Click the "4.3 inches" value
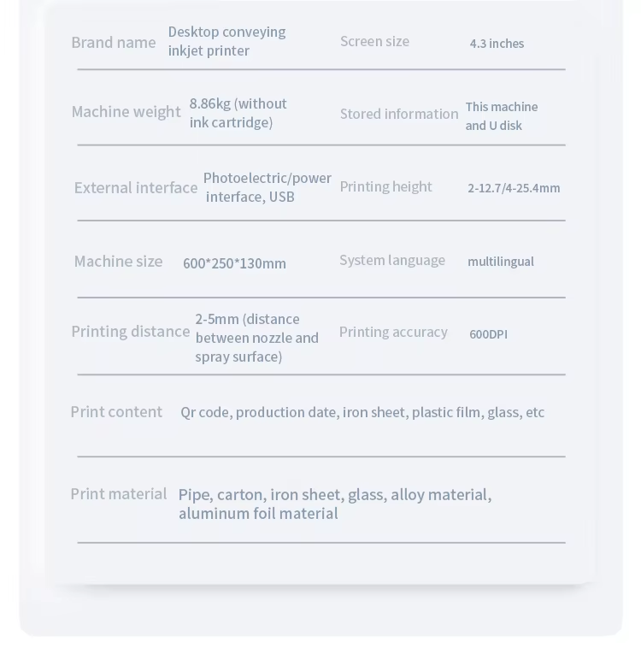The image size is (641, 672). pyautogui.click(x=497, y=44)
